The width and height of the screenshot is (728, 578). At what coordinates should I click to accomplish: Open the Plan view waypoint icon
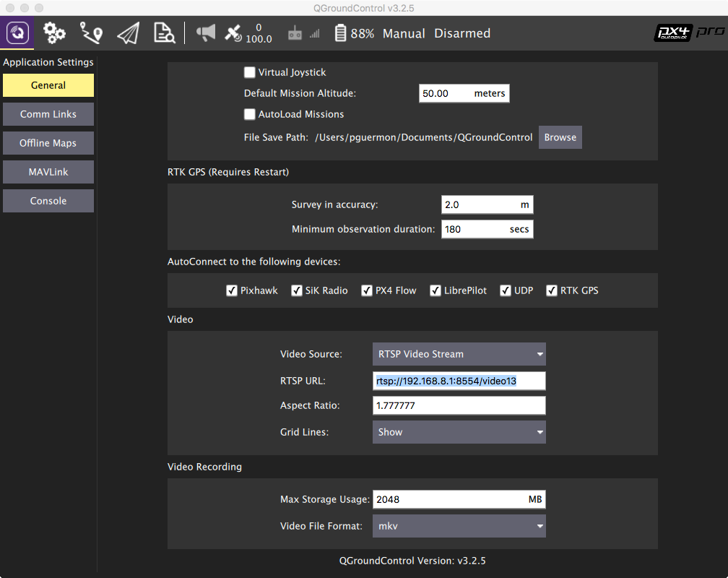91,33
